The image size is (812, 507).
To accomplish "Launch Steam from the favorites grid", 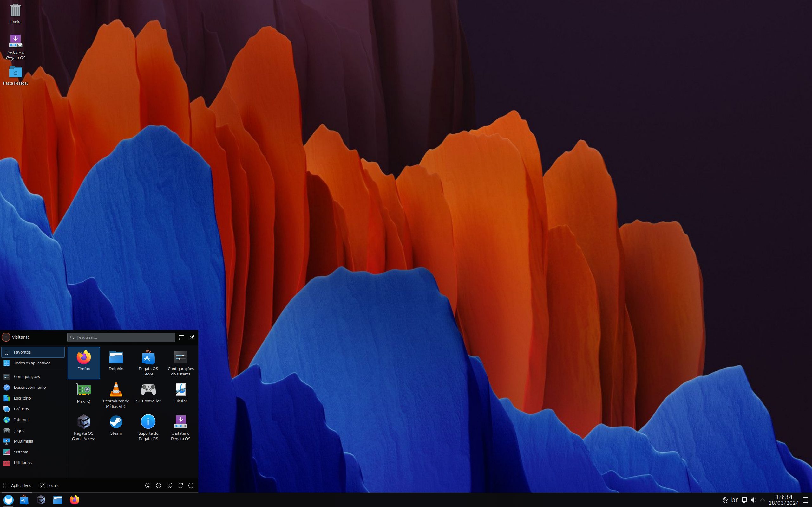I will 116,426.
